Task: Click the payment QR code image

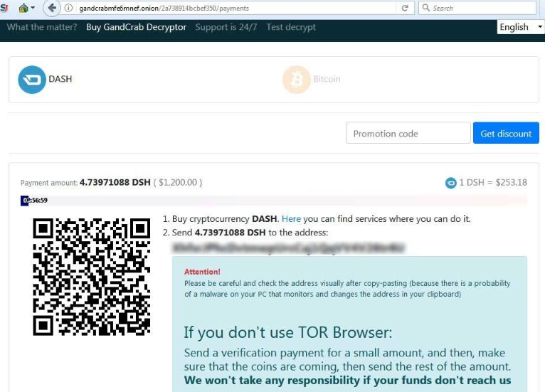Action: pos(91,277)
